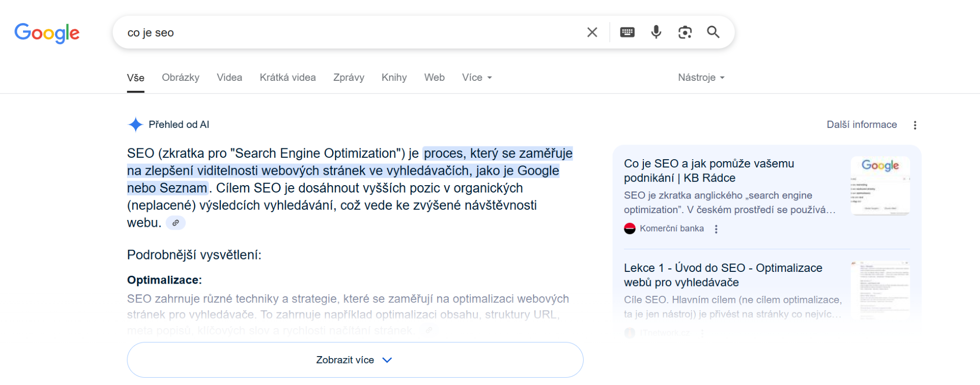
Task: Open search by image (Lens) icon
Action: pos(685,32)
